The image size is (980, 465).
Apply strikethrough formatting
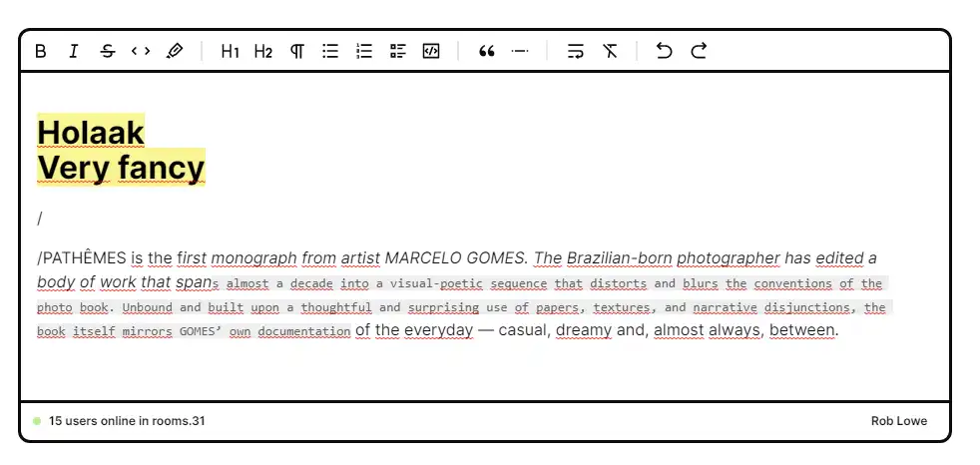tap(108, 51)
